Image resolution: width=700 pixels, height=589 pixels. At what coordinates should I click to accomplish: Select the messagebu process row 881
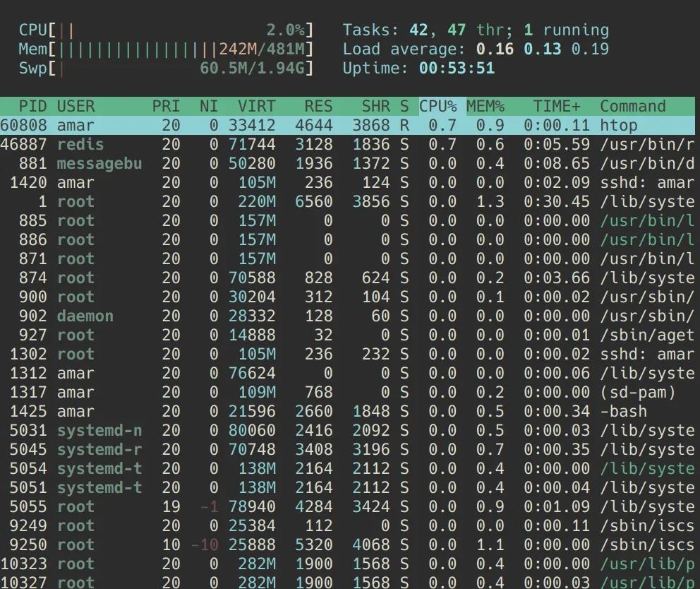tap(347, 164)
